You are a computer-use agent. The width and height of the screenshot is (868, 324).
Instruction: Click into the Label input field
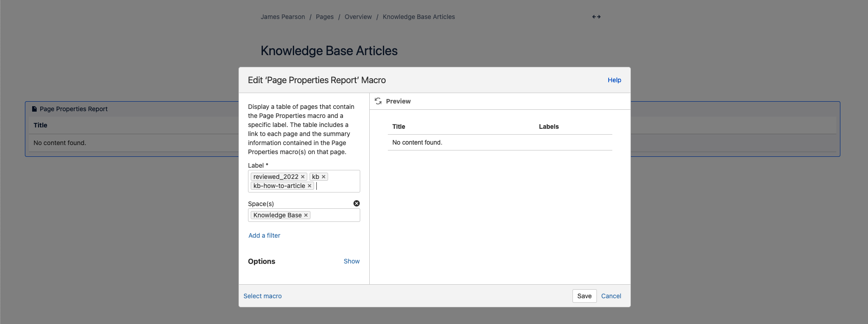point(337,186)
